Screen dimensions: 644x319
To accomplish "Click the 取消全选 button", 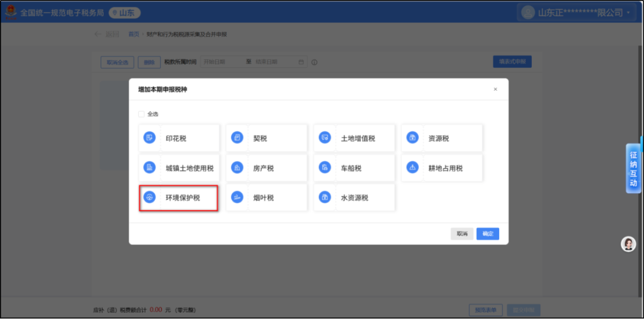I will coord(117,63).
